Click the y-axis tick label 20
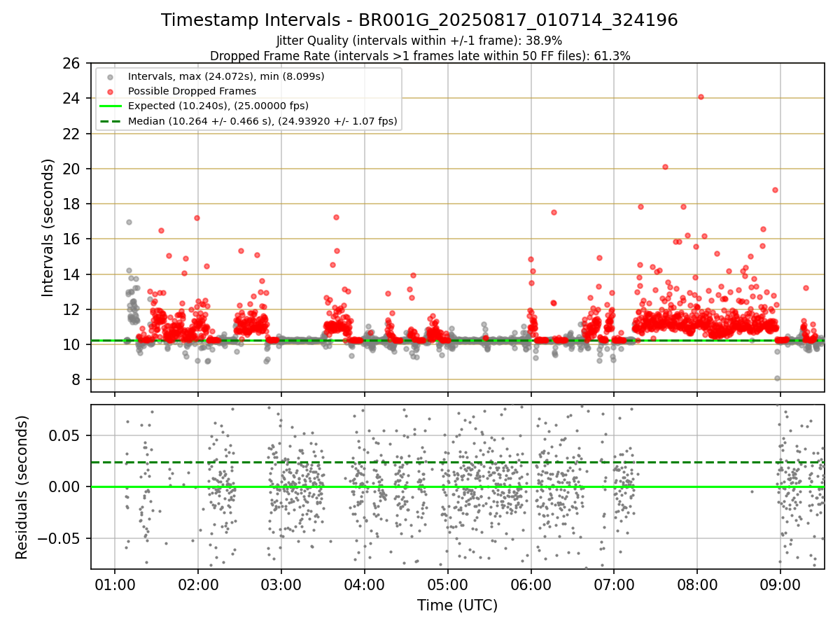The height and width of the screenshot is (630, 840). (72, 169)
